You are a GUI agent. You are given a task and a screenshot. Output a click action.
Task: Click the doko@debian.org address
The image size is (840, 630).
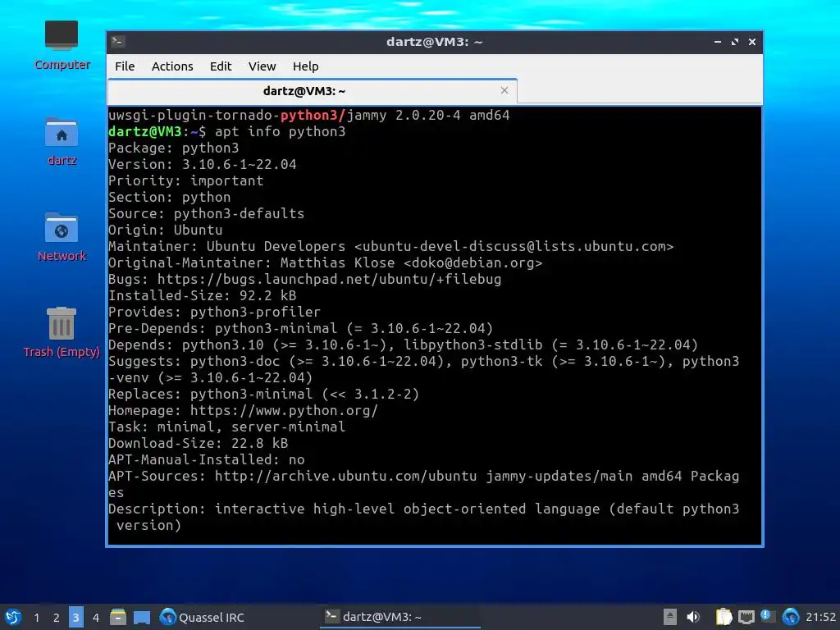click(473, 263)
